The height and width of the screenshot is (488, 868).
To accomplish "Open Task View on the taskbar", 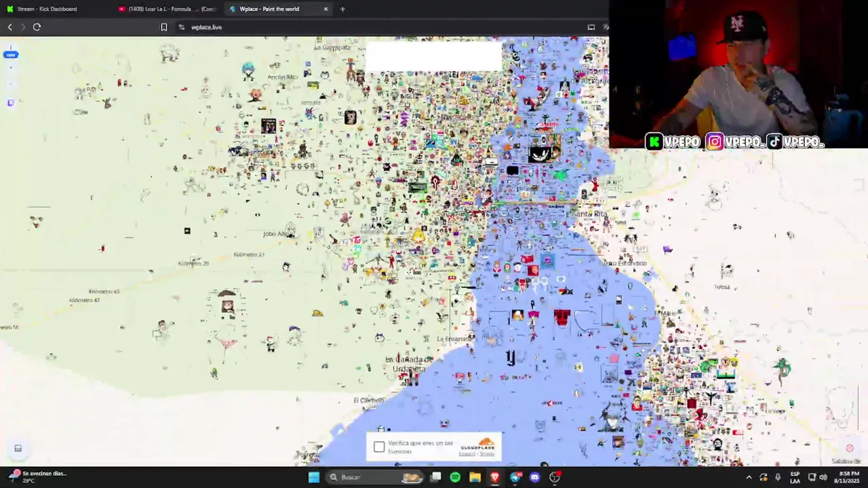I will (436, 477).
